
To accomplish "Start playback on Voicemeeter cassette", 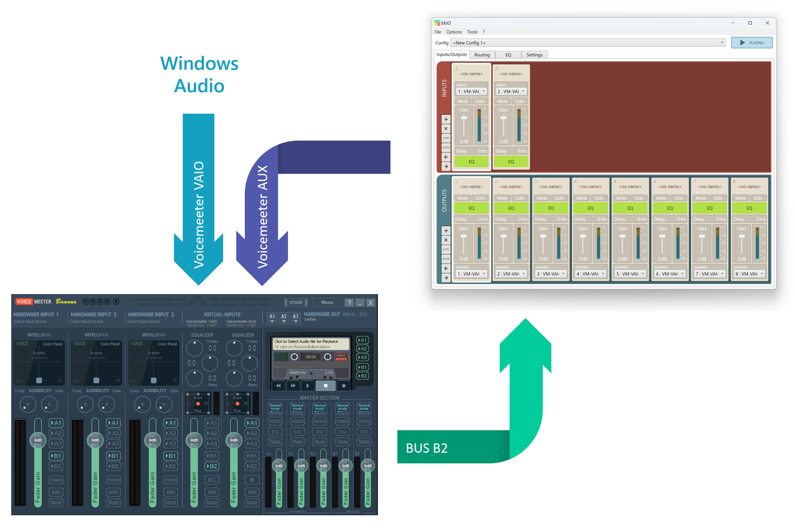I will click(307, 385).
